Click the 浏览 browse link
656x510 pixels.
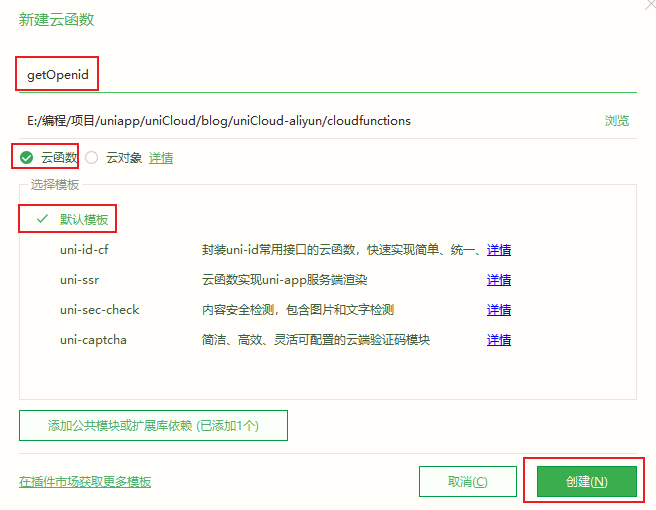click(x=617, y=121)
